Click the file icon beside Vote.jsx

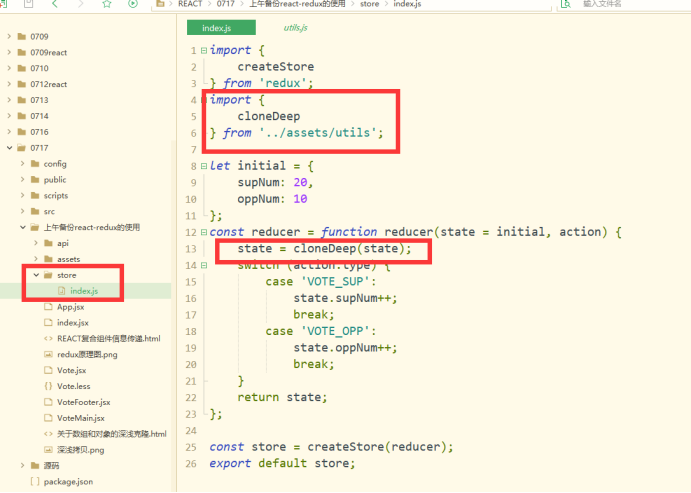[48, 370]
